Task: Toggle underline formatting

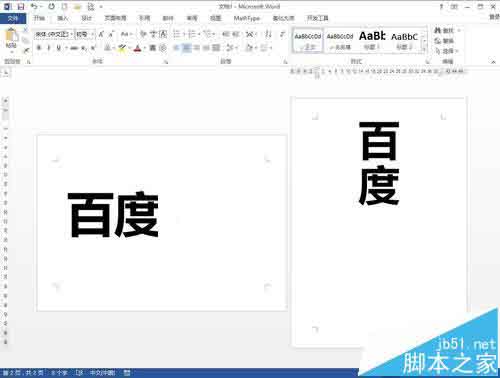Action: (x=59, y=48)
